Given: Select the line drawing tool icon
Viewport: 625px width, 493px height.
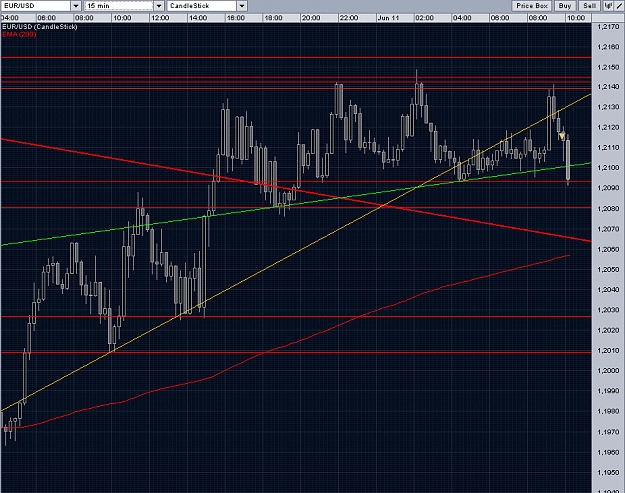Looking at the screenshot, I should [x=620, y=6].
